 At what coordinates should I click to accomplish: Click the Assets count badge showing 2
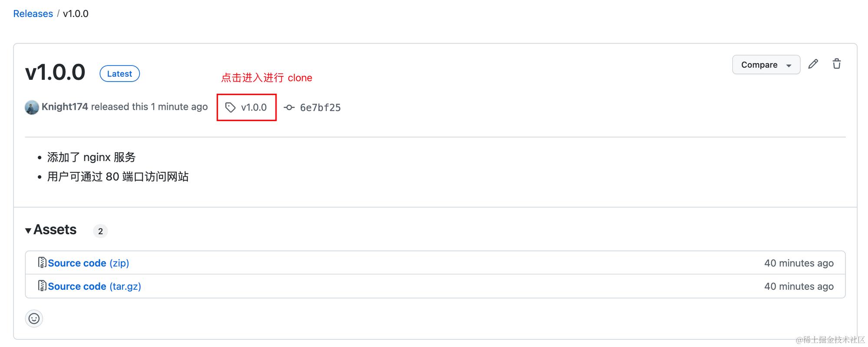click(x=100, y=231)
